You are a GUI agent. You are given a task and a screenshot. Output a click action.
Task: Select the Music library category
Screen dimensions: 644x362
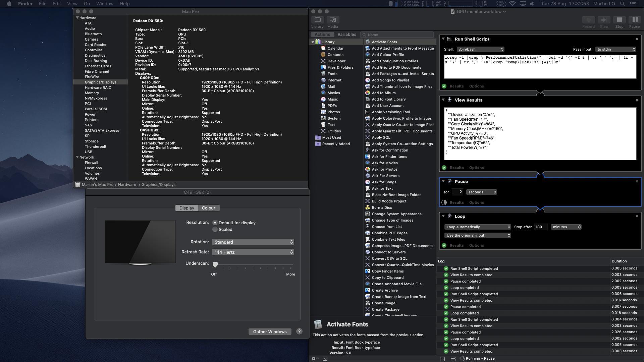click(333, 99)
